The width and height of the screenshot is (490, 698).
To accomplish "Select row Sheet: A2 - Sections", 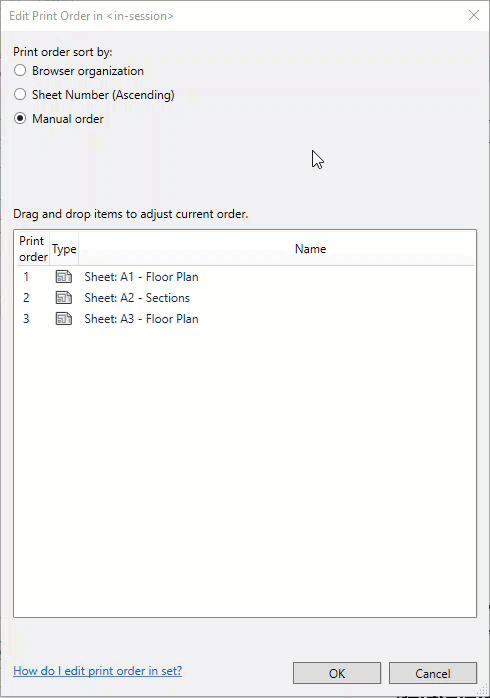I will pos(245,297).
